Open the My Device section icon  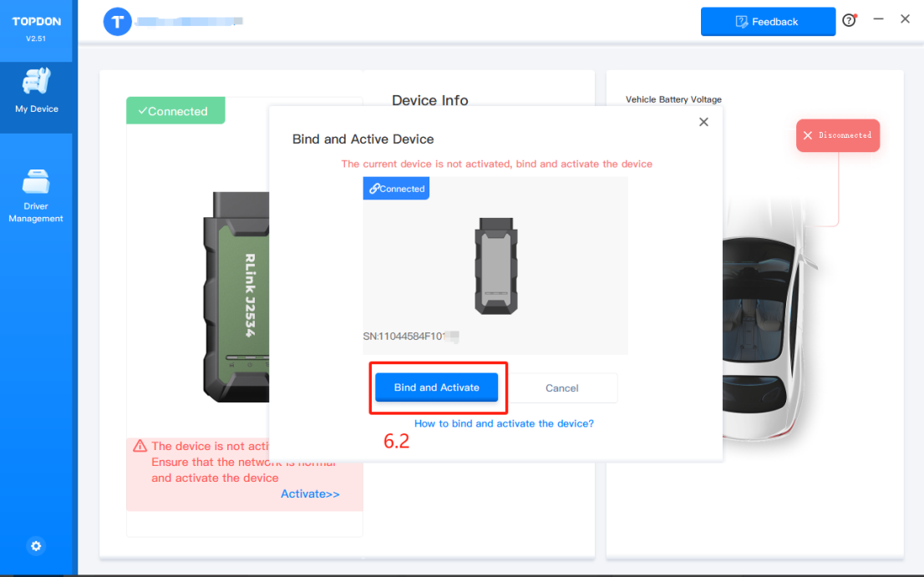pos(36,83)
